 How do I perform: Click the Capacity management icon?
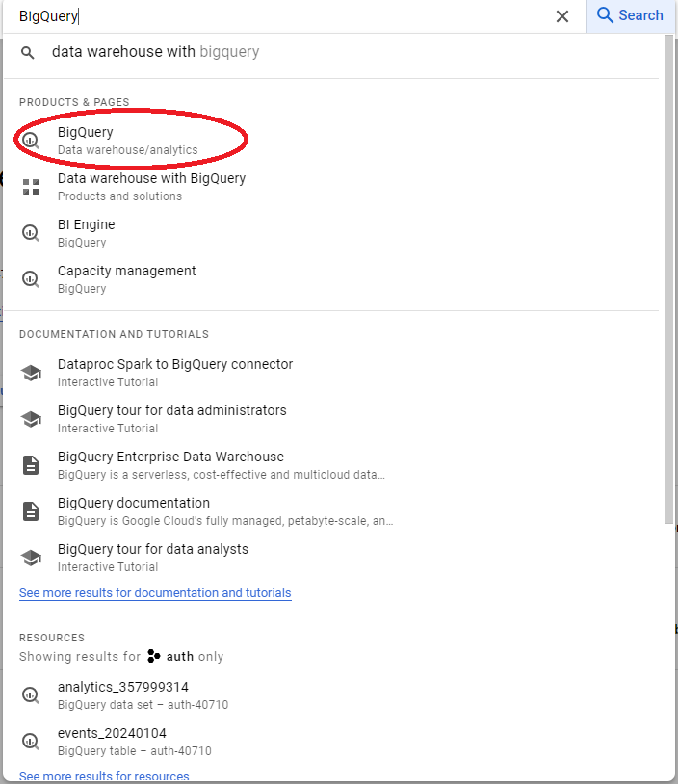tap(29, 278)
